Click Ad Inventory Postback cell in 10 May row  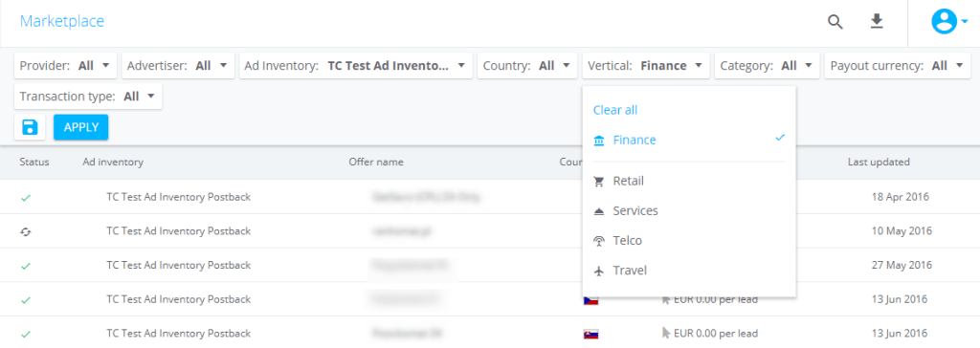(178, 231)
